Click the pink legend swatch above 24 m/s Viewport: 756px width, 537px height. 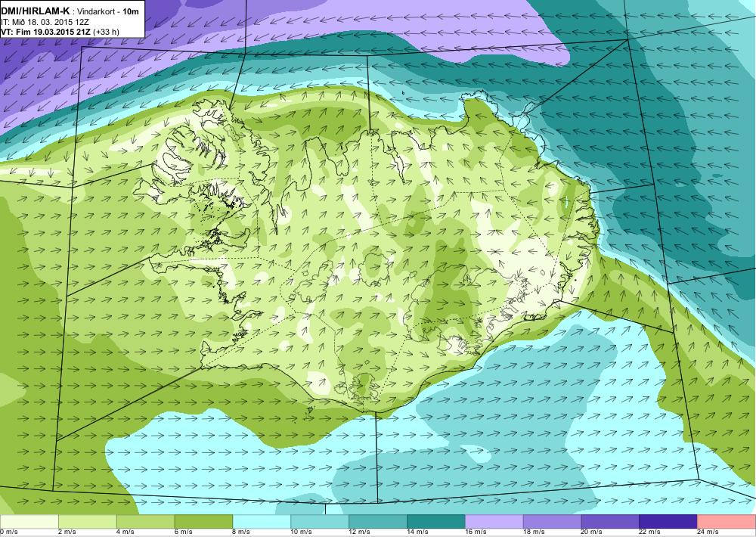[727, 522]
